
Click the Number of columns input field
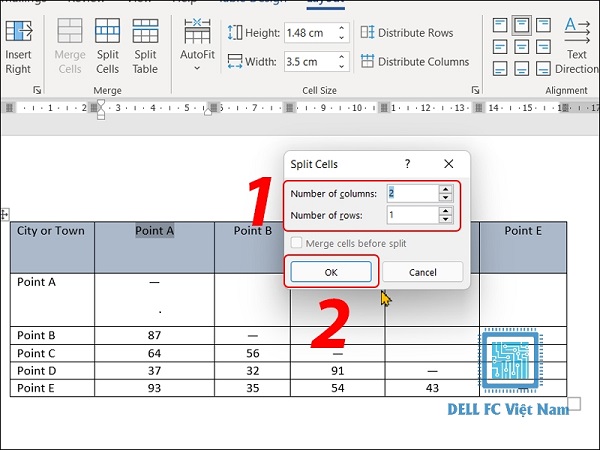(412, 193)
